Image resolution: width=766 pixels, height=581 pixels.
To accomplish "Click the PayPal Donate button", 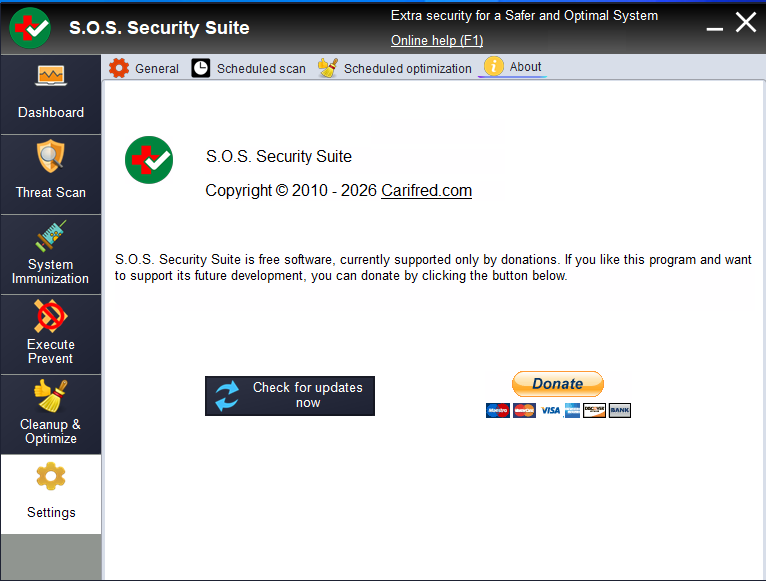I will pyautogui.click(x=558, y=384).
